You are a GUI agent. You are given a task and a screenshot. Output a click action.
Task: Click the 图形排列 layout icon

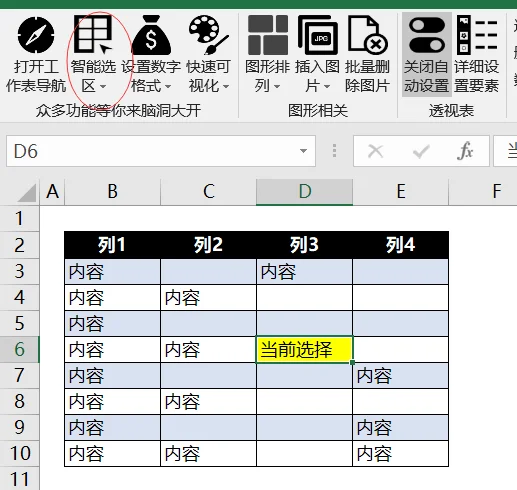tap(268, 35)
